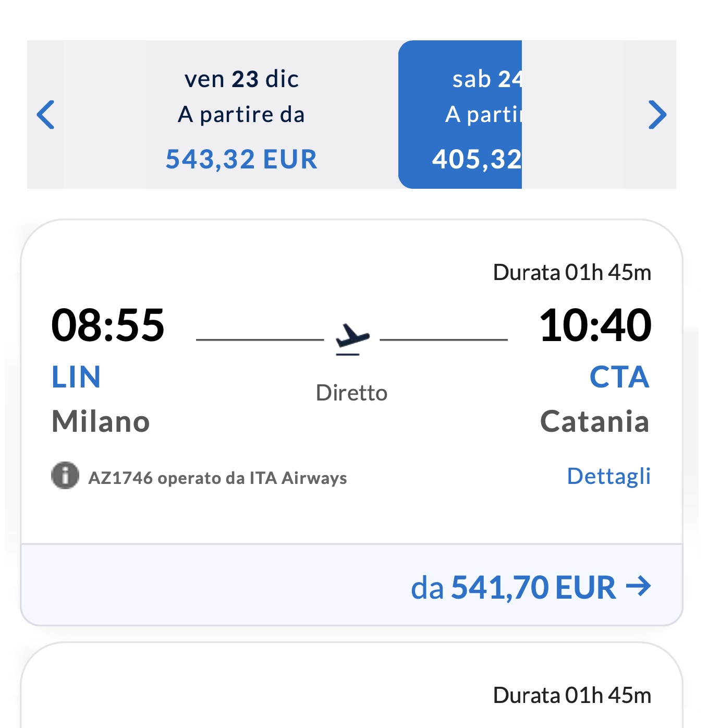Click the 405,32 price on Saturday tab
Screen dimensions: 708x728
coord(477,159)
